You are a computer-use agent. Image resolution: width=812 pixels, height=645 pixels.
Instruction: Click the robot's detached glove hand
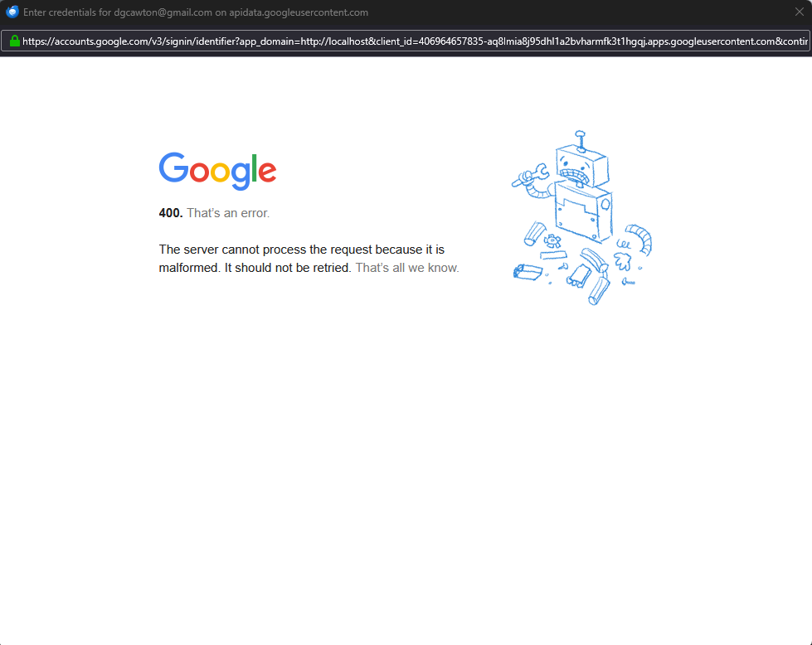coord(622,260)
